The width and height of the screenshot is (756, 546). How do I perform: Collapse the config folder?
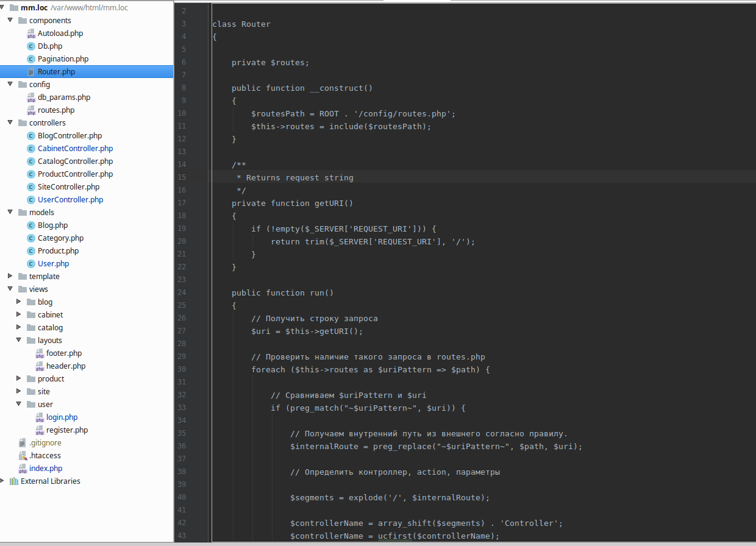(x=10, y=85)
